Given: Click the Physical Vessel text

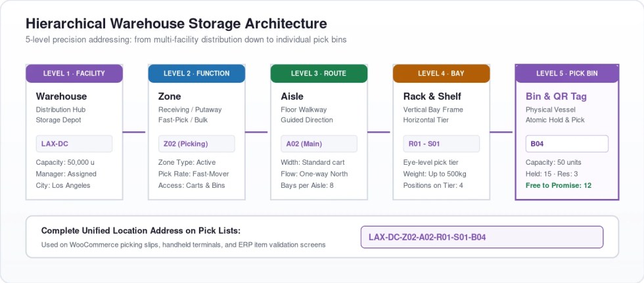Looking at the screenshot, I should 551,110.
